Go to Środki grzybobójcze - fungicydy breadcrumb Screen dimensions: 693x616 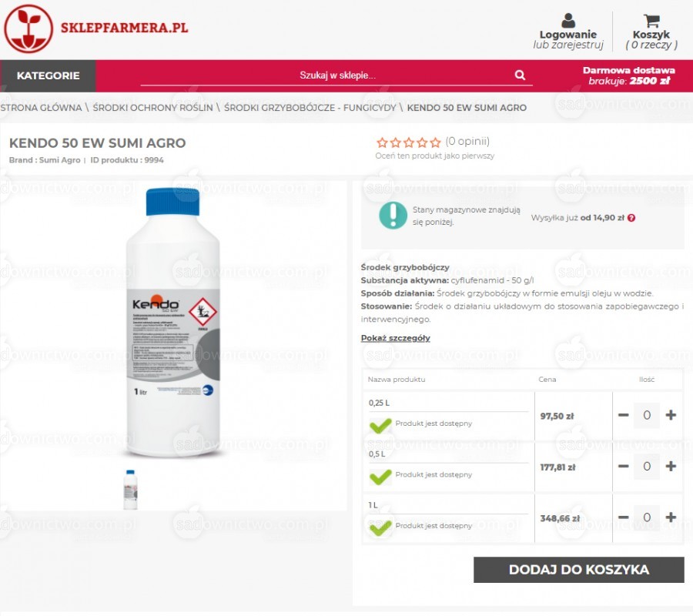(x=310, y=107)
